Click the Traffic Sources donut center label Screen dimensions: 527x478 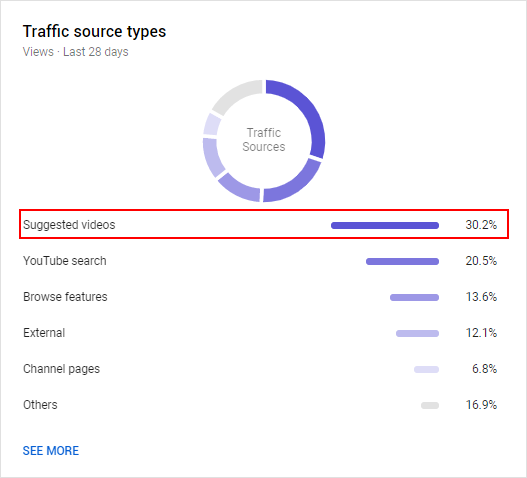coord(264,140)
